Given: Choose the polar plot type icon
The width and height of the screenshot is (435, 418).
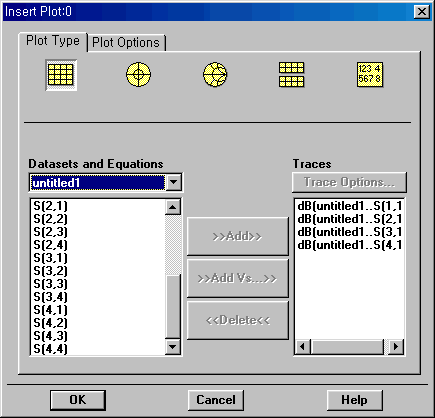Looking at the screenshot, I should point(138,74).
